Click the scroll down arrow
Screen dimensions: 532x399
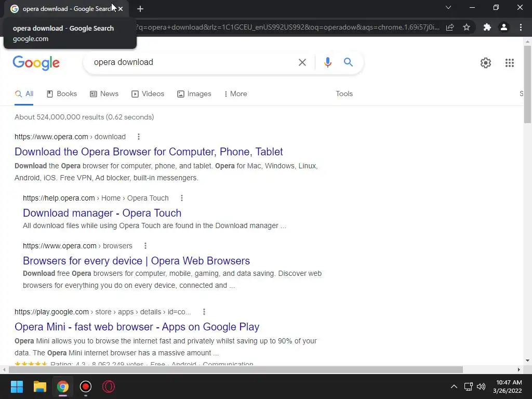527,361
